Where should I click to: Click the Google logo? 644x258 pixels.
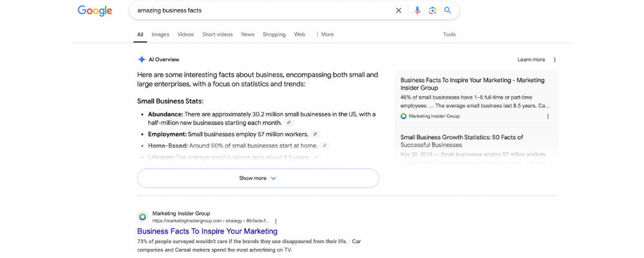coord(95,11)
